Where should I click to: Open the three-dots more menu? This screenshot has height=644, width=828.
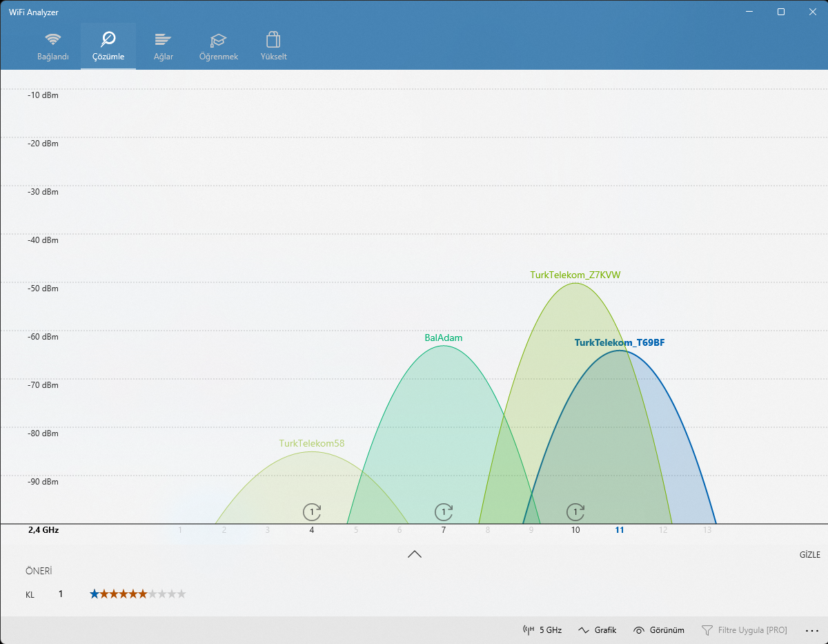(811, 630)
